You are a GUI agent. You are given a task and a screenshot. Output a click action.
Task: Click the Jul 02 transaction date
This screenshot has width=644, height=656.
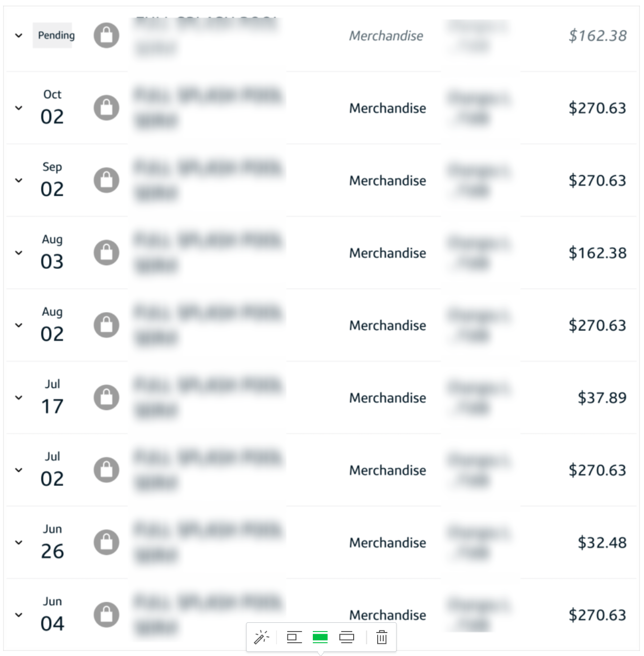[52, 470]
